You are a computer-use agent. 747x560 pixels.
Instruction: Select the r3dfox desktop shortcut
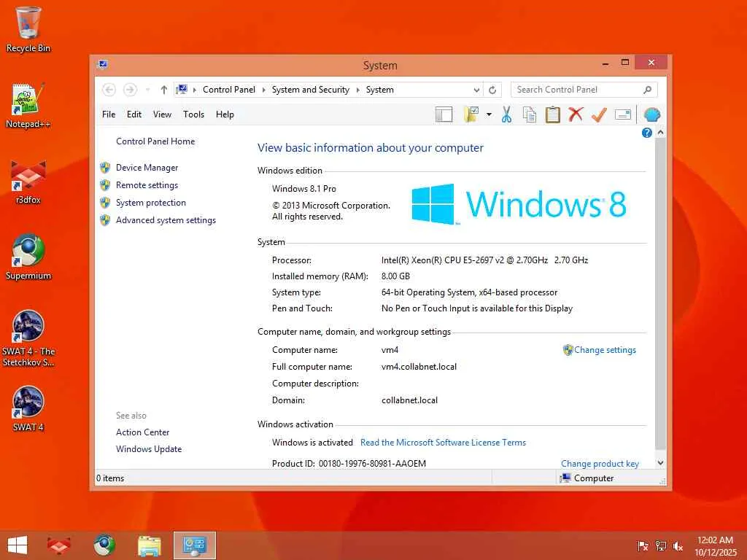pyautogui.click(x=28, y=182)
